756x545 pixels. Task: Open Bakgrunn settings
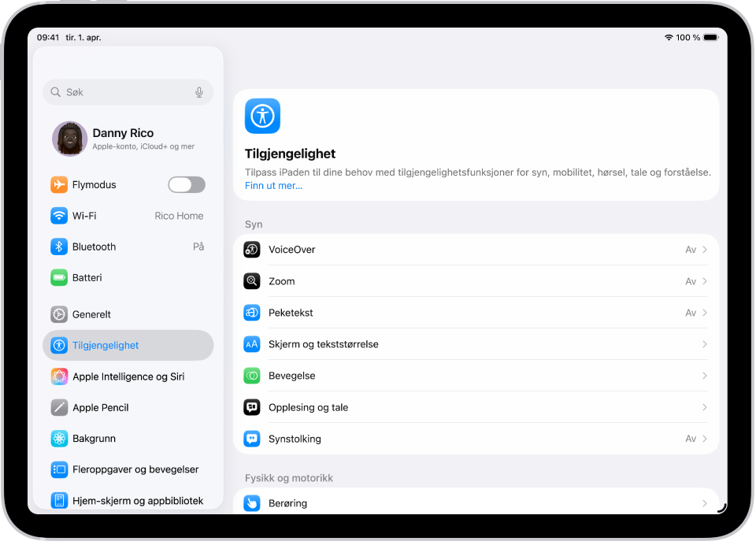point(128,439)
